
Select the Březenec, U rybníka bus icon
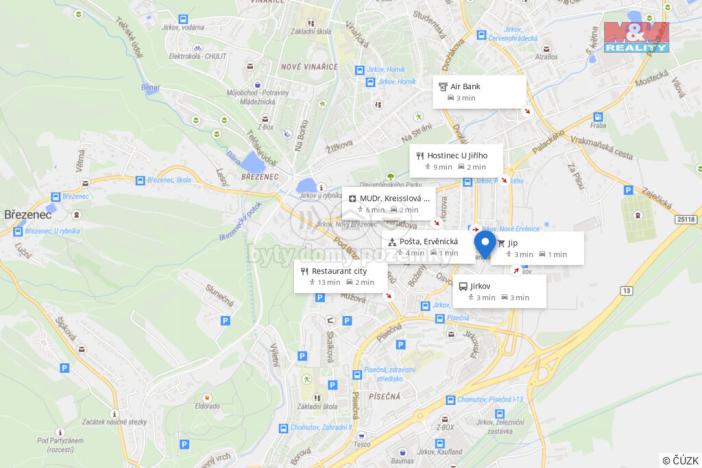18,232
